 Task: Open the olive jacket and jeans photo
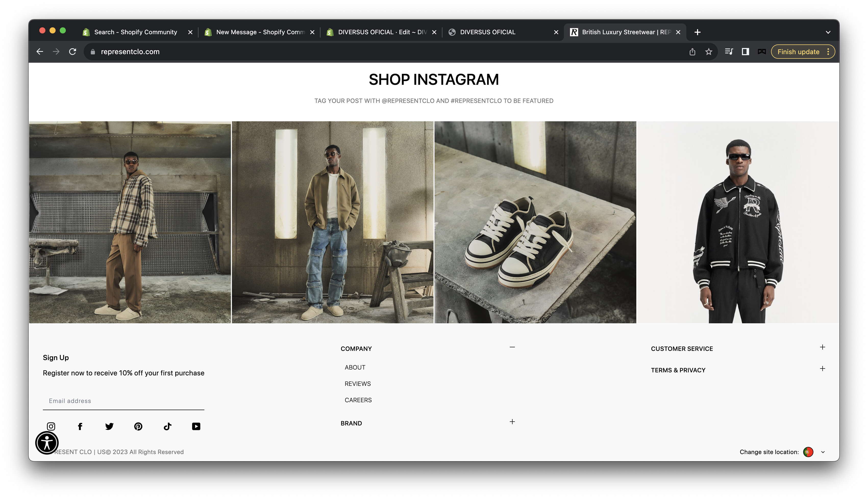[x=332, y=222]
